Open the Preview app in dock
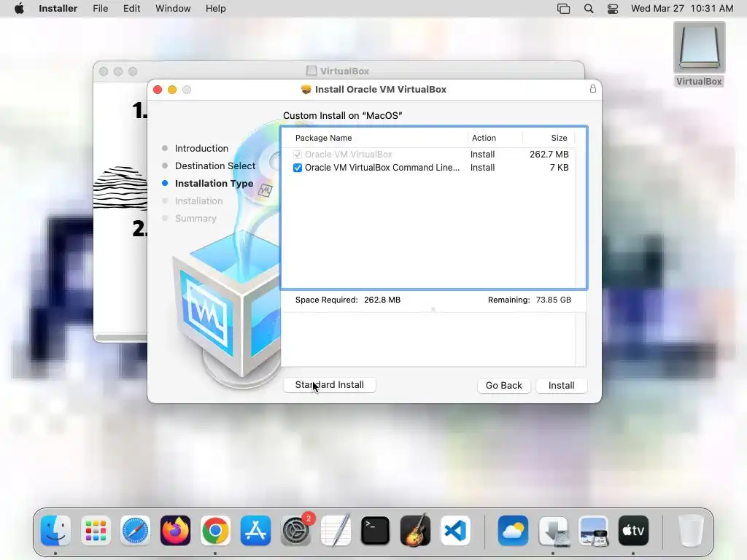 click(593, 531)
